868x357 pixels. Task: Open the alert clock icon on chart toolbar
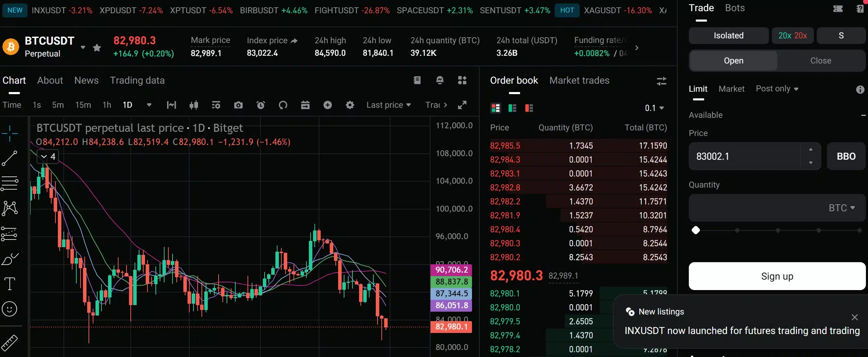260,105
